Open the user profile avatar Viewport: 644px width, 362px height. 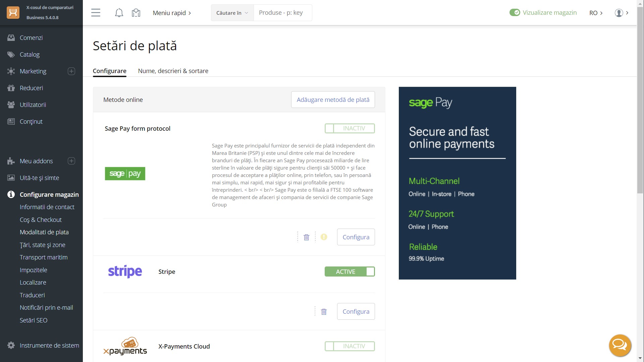tap(619, 13)
